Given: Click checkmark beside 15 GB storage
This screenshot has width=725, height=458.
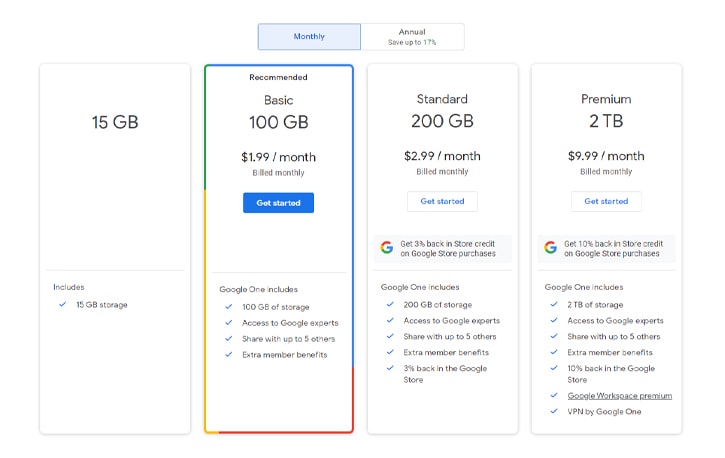Looking at the screenshot, I should click(62, 305).
